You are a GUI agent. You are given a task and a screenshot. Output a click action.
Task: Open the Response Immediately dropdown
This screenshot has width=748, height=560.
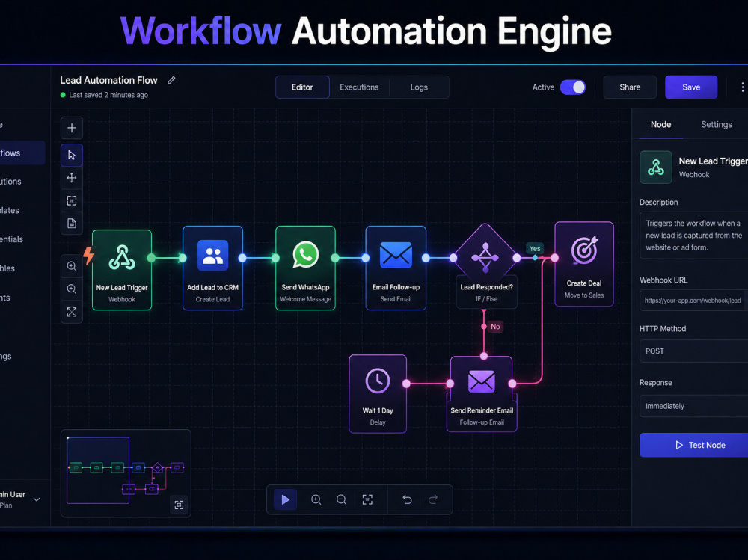point(693,406)
